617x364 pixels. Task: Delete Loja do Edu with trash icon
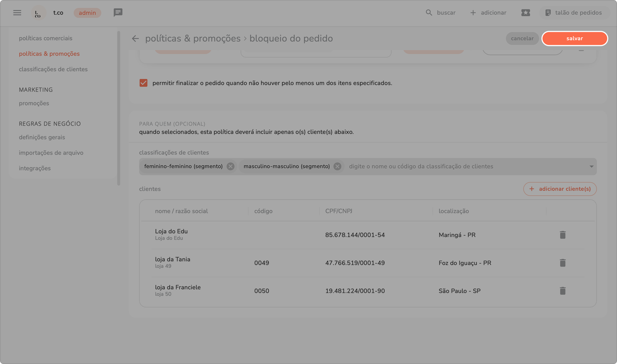click(x=562, y=235)
